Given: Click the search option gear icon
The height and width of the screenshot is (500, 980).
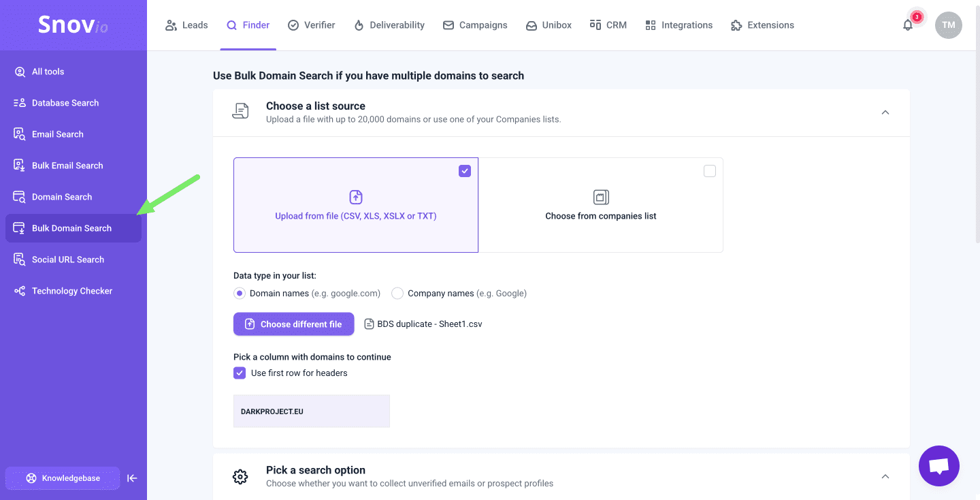Looking at the screenshot, I should click(x=240, y=476).
